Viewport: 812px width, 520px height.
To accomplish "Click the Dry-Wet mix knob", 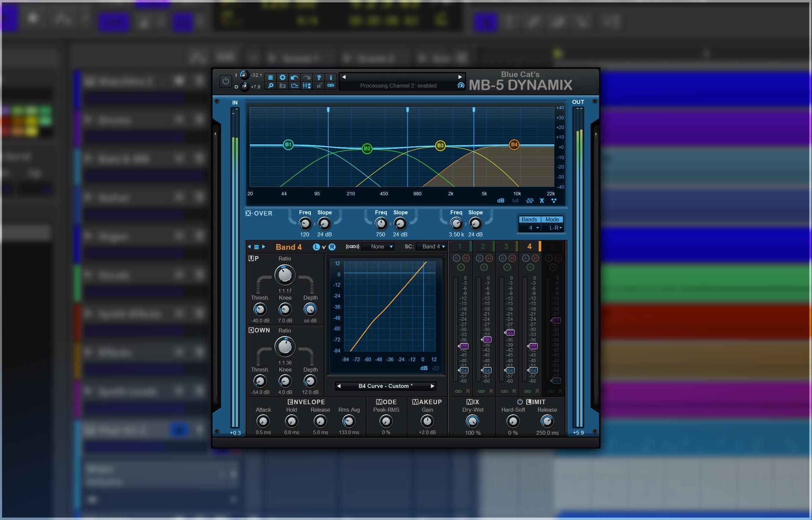I will pos(472,421).
